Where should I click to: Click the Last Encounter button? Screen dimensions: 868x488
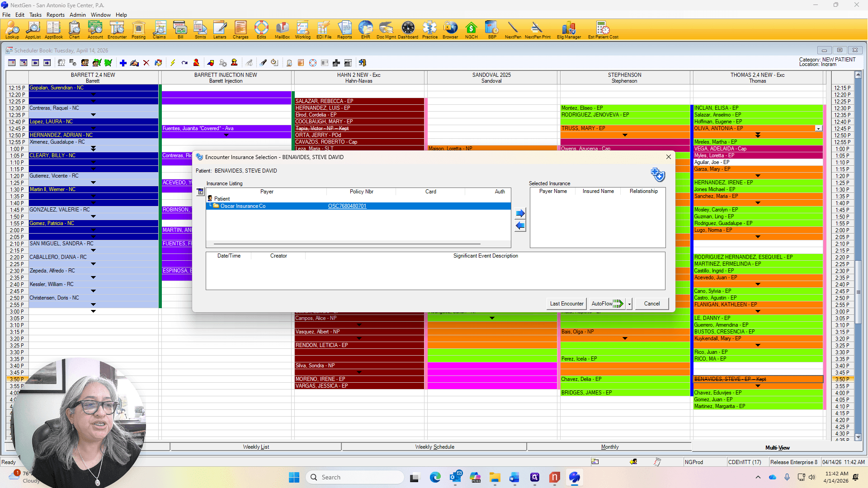566,304
